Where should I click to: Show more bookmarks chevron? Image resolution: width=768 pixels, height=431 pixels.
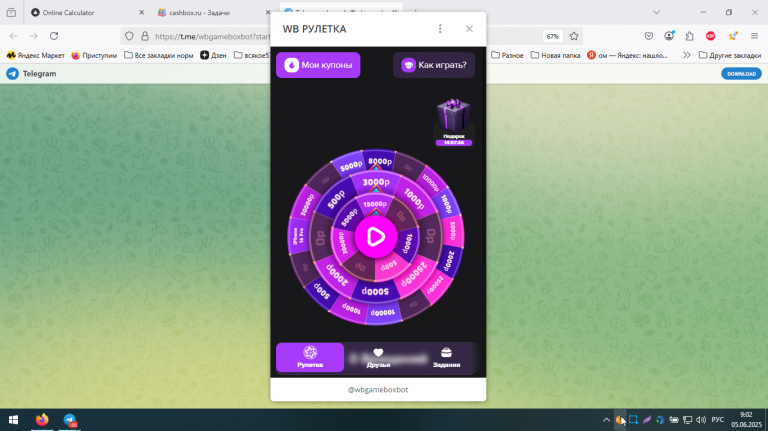coord(687,55)
